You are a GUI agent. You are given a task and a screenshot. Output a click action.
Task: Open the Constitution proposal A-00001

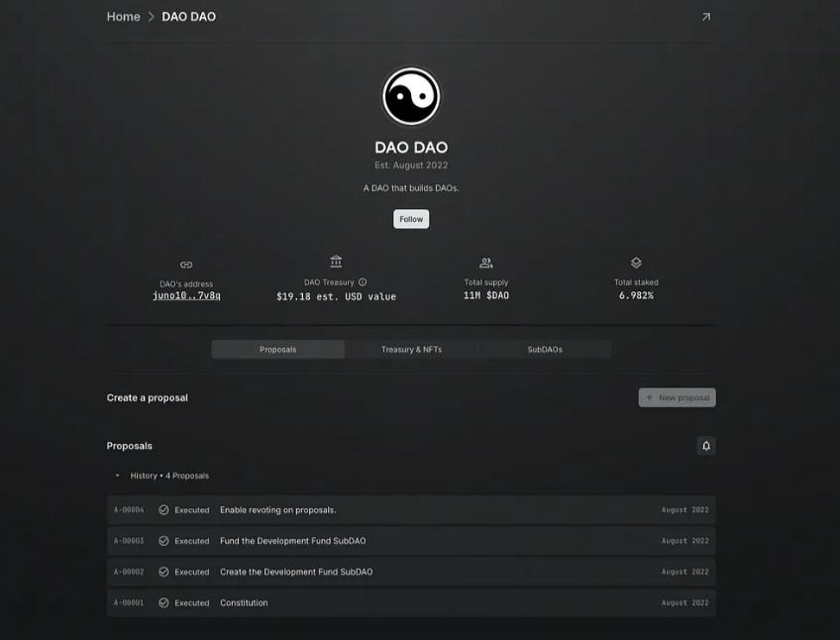(244, 602)
